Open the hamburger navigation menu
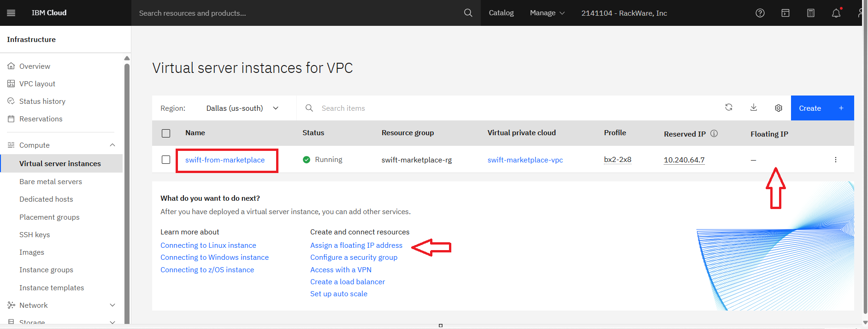The height and width of the screenshot is (329, 868). 11,13
